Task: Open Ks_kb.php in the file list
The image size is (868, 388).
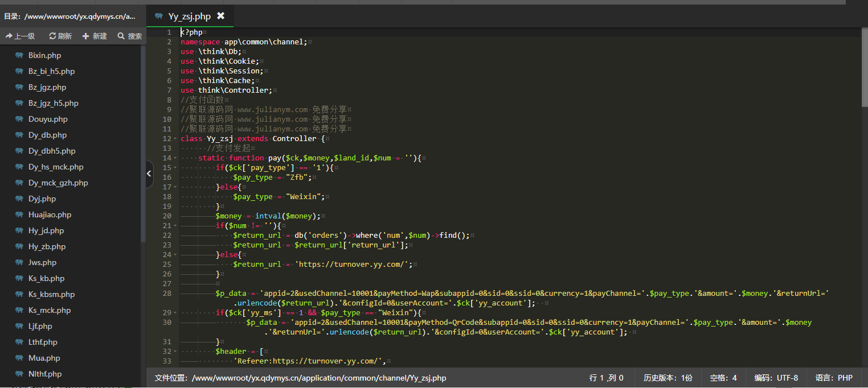Action: pyautogui.click(x=46, y=278)
